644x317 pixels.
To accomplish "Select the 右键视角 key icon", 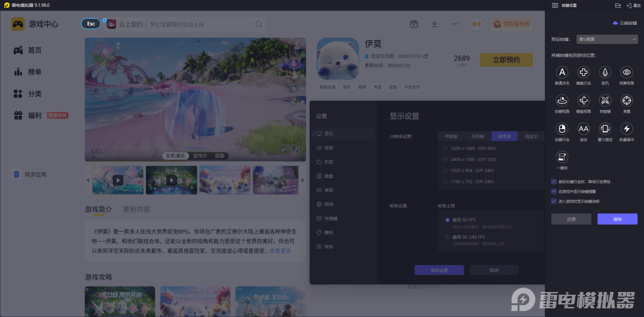I will (x=562, y=100).
